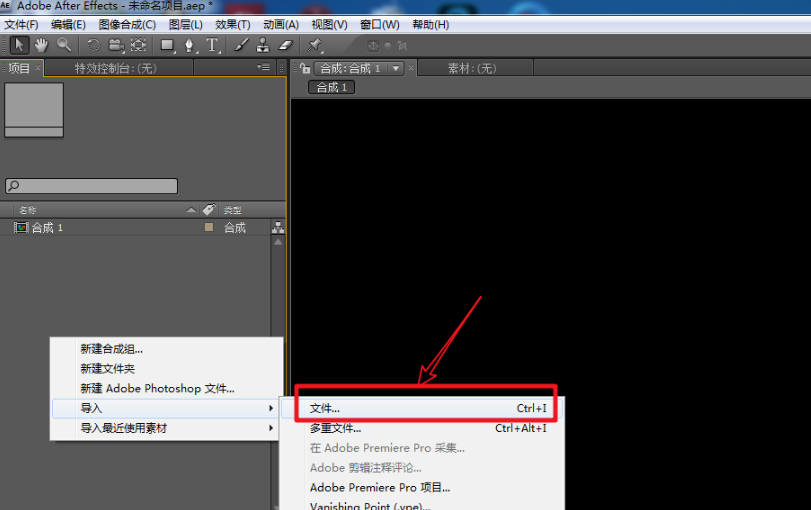Click the view axis mode icon

tap(402, 46)
